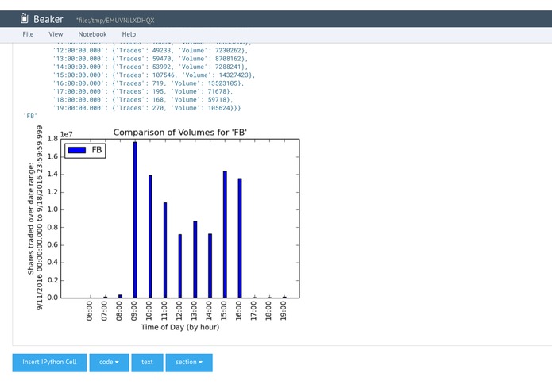Click the Beaker logo icon

24,18
